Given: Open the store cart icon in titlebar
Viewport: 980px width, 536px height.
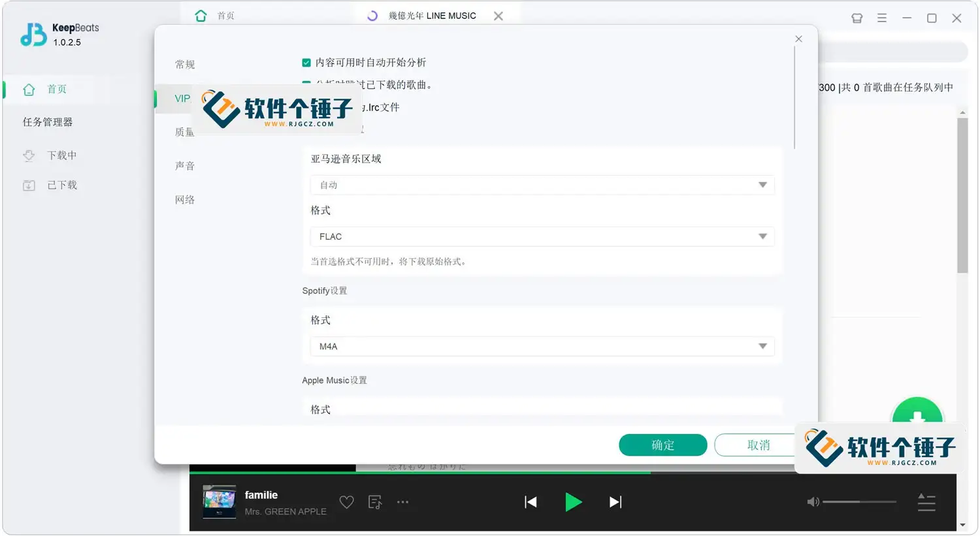Looking at the screenshot, I should pyautogui.click(x=856, y=18).
